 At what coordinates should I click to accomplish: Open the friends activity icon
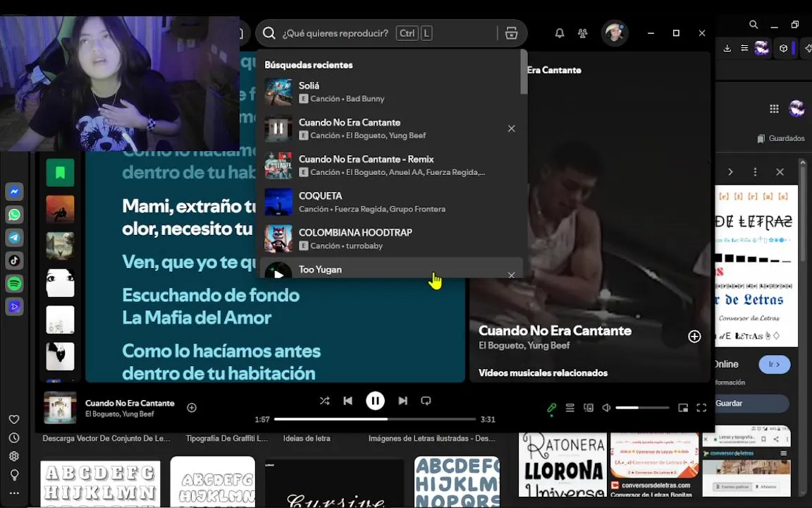[x=583, y=33]
